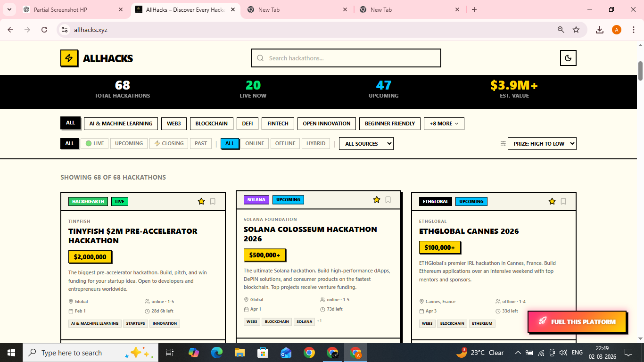Star the ETHGlobal Cannes 2026 card
This screenshot has height=362, width=644.
click(x=552, y=201)
